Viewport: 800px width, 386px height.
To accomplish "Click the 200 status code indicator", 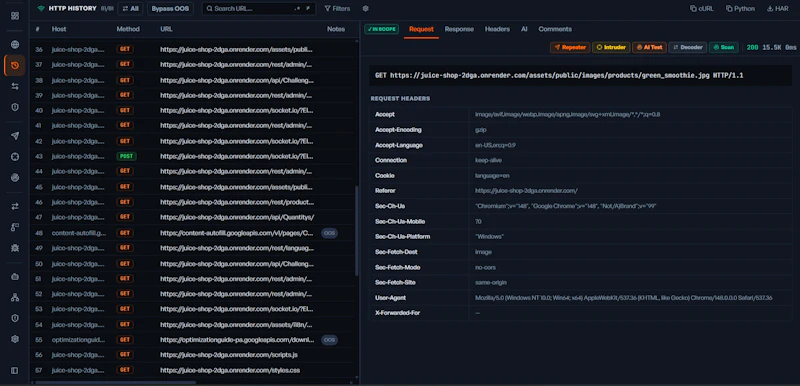I will [x=752, y=47].
